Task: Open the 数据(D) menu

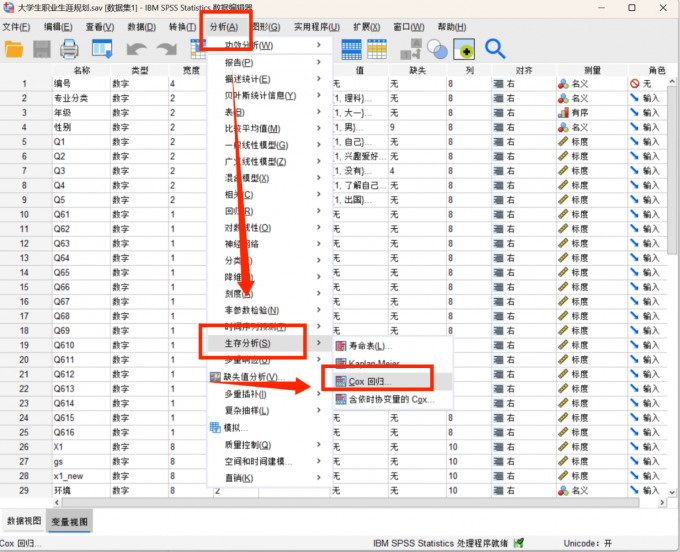Action: point(141,27)
